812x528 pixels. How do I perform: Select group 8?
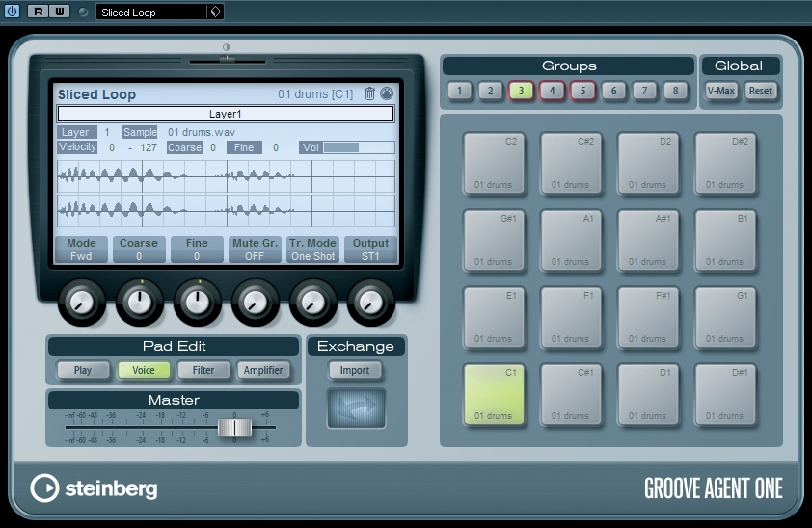675,91
